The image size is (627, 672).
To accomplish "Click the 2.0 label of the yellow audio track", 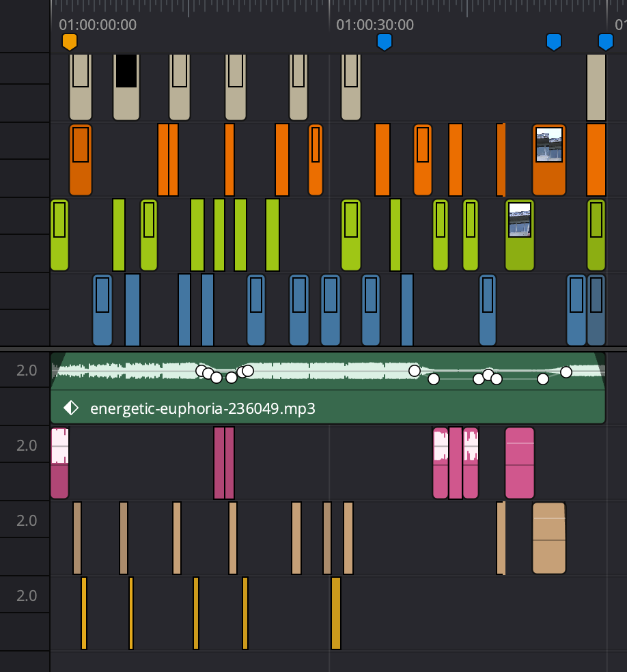I will 27,596.
